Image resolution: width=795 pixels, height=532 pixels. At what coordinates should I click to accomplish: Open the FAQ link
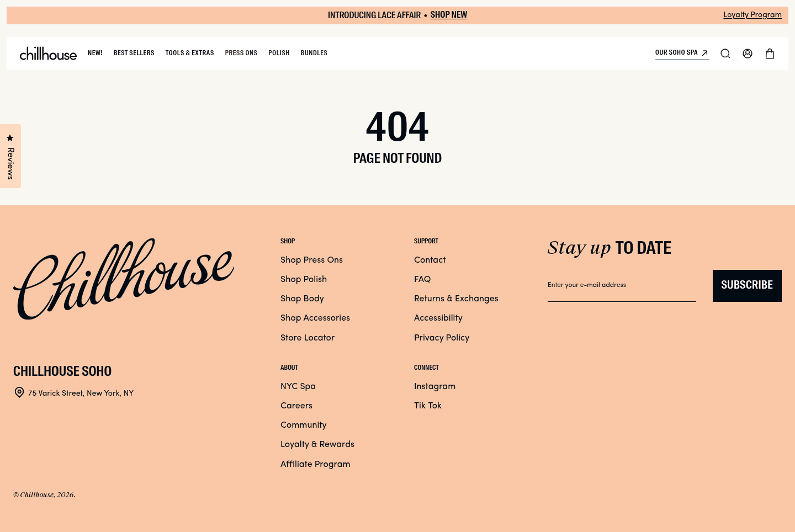point(422,279)
